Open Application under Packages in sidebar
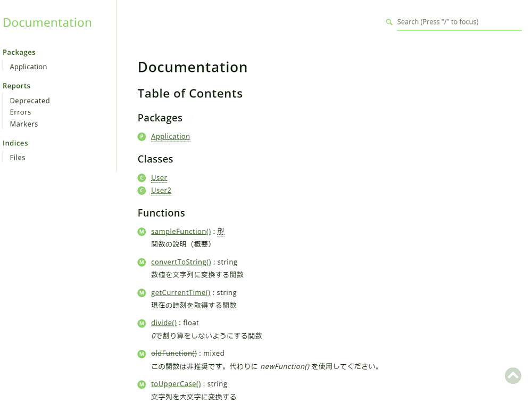This screenshot has height=402, width=532. tap(28, 66)
